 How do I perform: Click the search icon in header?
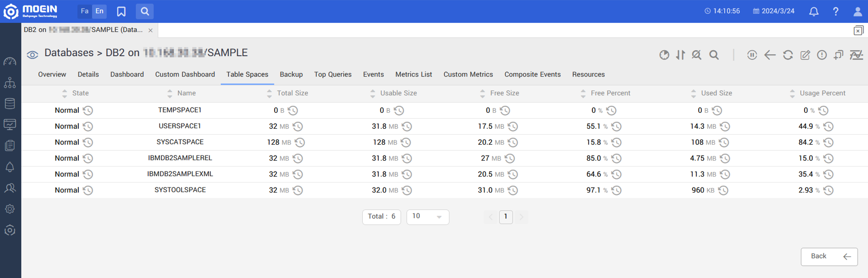[x=145, y=11]
